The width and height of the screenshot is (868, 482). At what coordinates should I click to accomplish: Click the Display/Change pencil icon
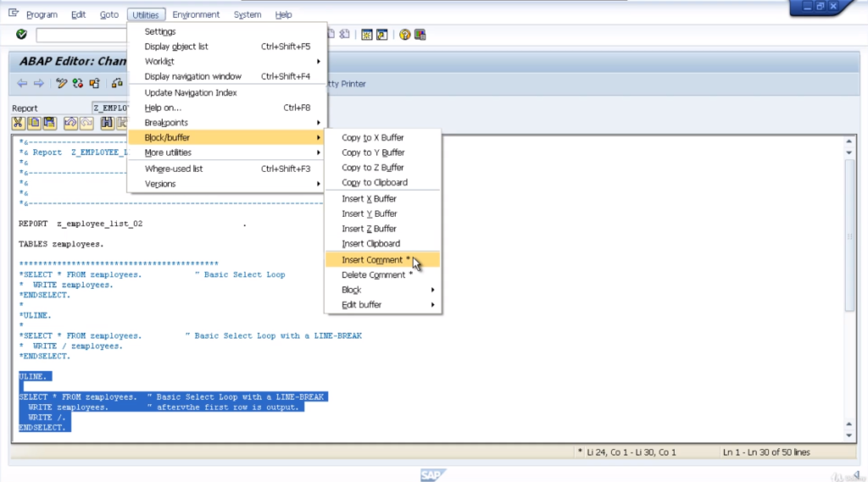click(x=61, y=84)
